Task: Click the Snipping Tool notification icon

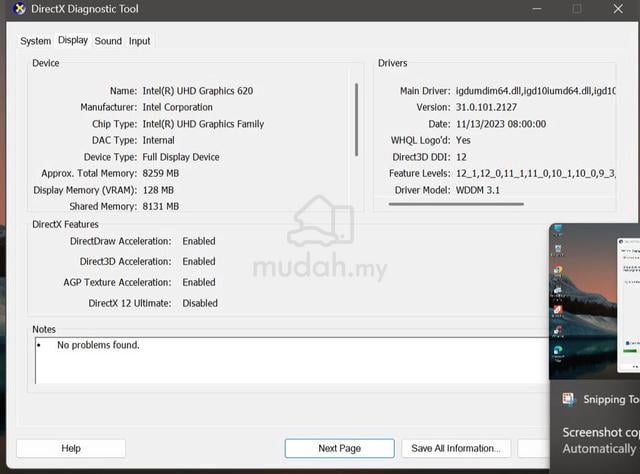Action: (x=569, y=399)
